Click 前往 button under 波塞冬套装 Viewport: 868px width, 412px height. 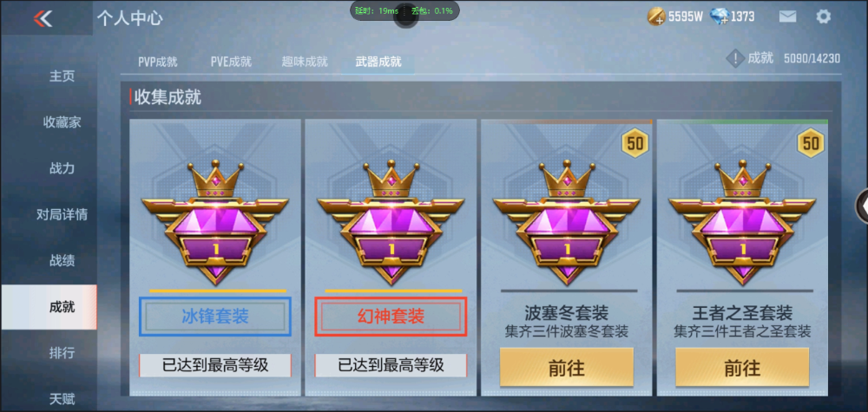[566, 367]
